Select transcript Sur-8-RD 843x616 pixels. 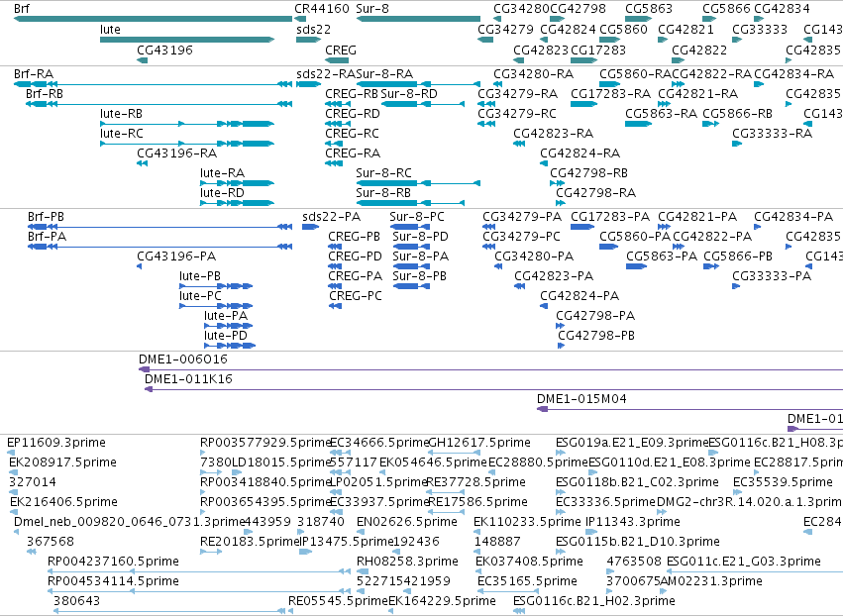[x=423, y=104]
